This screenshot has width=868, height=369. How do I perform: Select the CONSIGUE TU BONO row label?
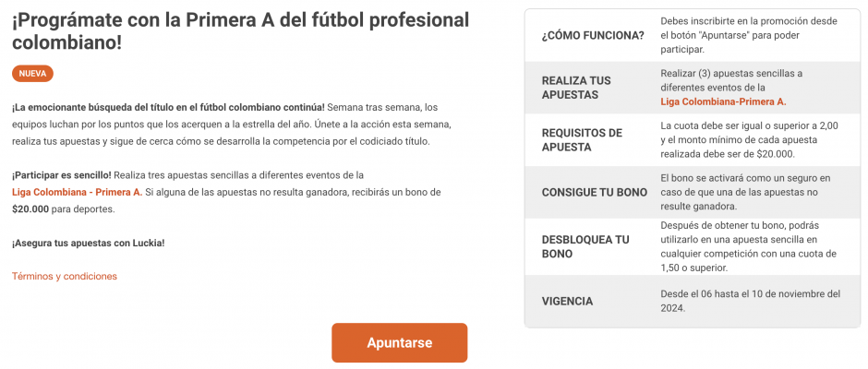coord(595,193)
